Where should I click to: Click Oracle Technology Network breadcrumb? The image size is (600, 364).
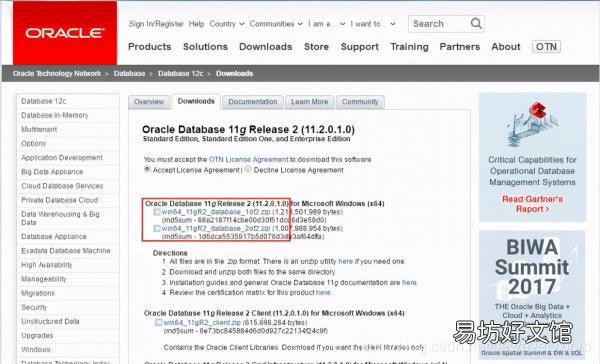57,73
